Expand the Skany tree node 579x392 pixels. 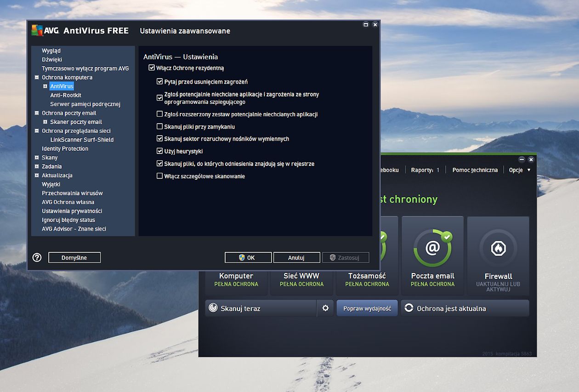click(37, 158)
